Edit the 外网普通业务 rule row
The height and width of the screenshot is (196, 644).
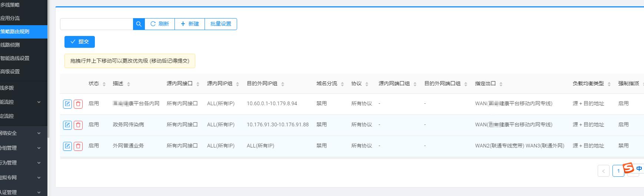click(x=67, y=146)
